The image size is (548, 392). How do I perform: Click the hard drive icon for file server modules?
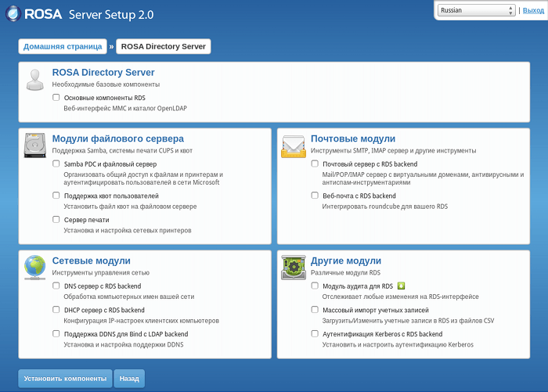tap(35, 146)
